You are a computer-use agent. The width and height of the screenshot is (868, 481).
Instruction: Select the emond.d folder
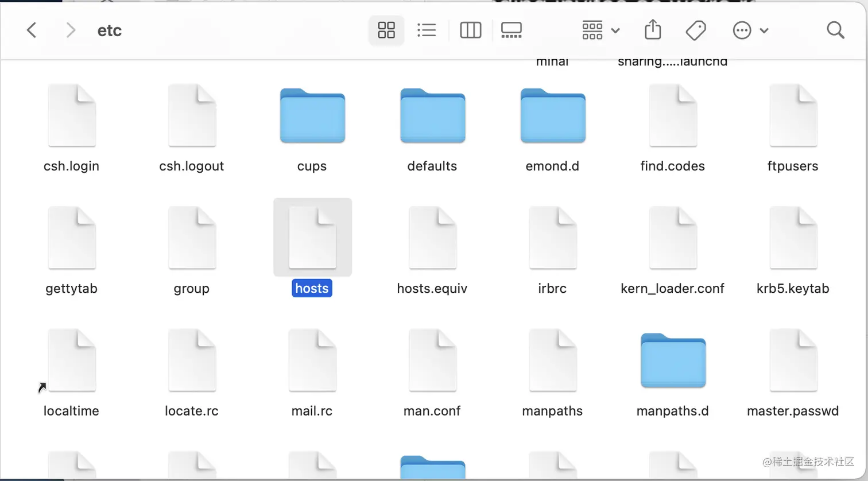point(553,115)
